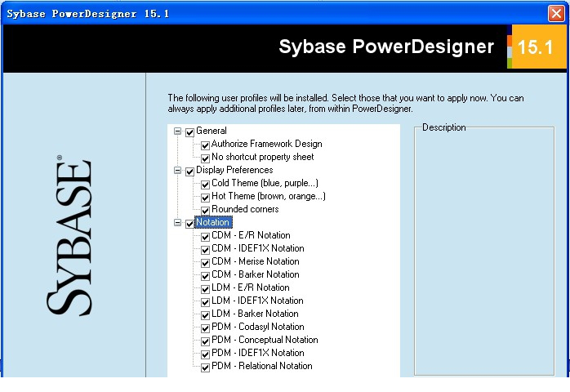
Task: Toggle LDM - E/R Notation checkbox
Action: [x=206, y=289]
